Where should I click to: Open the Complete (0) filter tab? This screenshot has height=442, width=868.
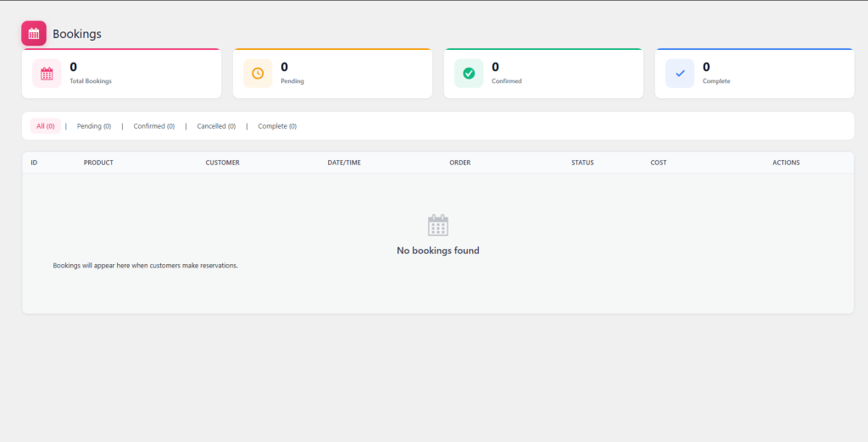pyautogui.click(x=277, y=126)
